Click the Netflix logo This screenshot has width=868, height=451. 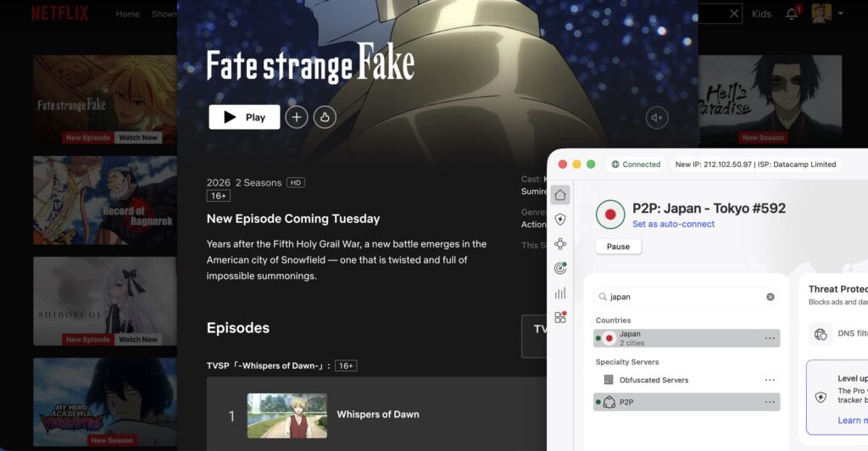(59, 14)
